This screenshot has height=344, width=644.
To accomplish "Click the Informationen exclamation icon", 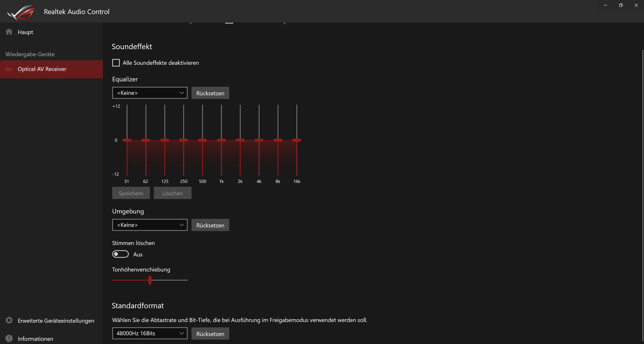I will 9,338.
